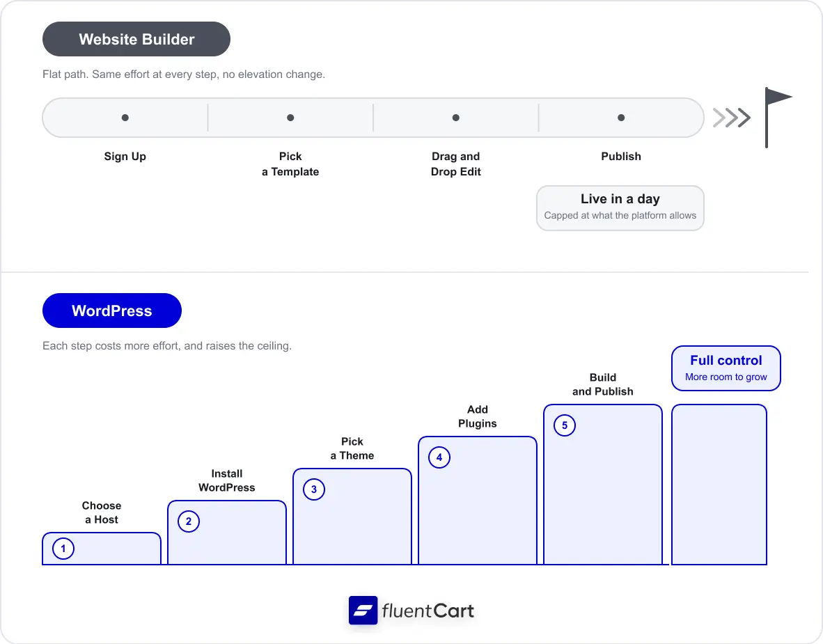Click the Publish step label
823x644 pixels.
click(x=621, y=157)
